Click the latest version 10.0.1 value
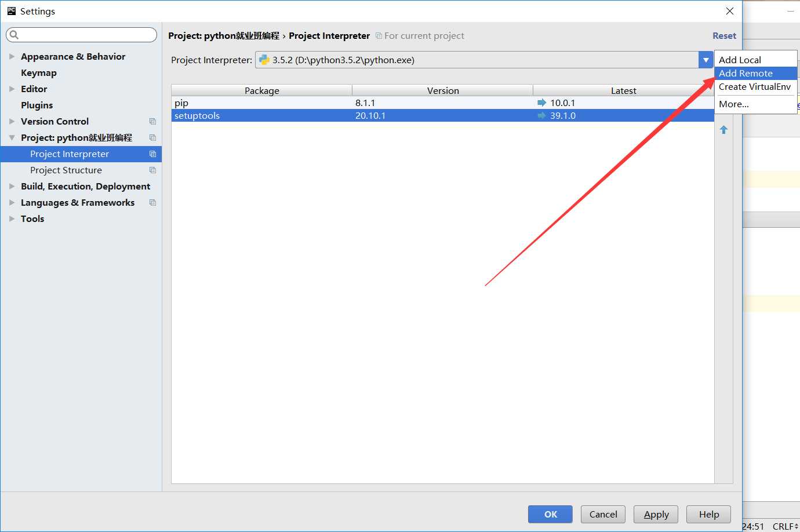Image resolution: width=800 pixels, height=532 pixels. [562, 103]
